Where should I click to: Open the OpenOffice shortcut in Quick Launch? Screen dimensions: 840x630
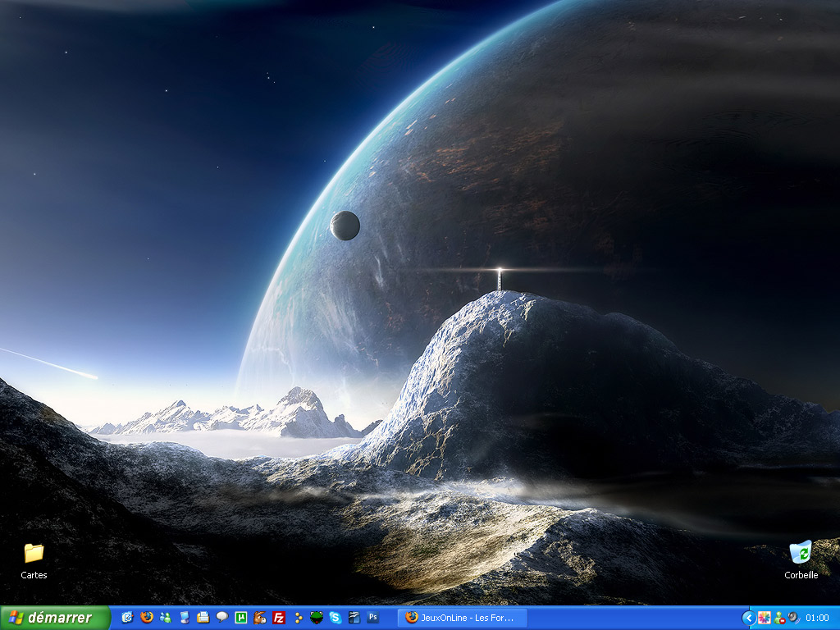pos(354,618)
